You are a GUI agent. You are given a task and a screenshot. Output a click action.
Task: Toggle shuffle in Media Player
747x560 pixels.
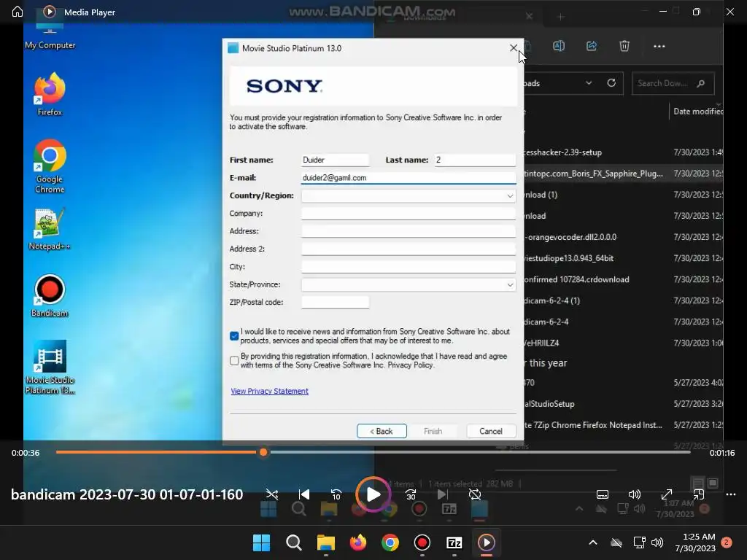coord(272,494)
